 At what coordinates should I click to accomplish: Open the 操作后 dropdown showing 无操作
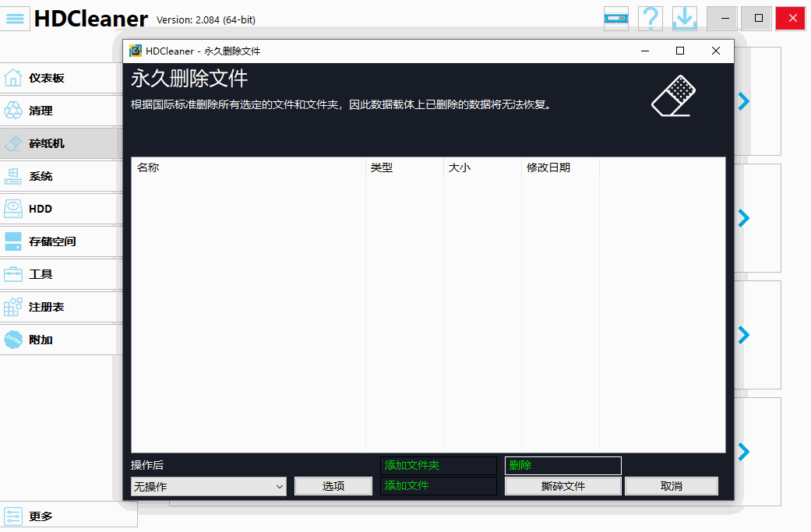tap(209, 487)
